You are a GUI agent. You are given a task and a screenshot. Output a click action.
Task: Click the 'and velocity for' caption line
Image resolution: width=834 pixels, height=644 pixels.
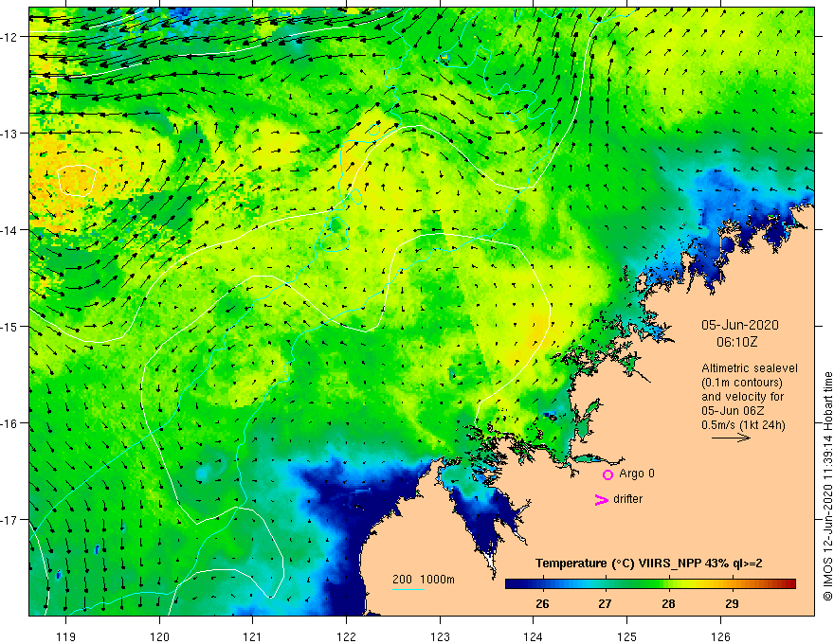click(x=742, y=397)
